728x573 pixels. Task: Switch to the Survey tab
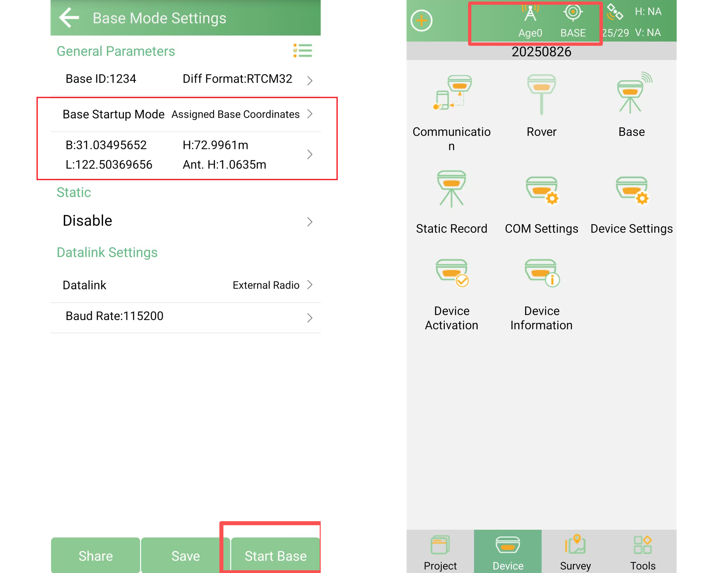coord(575,552)
